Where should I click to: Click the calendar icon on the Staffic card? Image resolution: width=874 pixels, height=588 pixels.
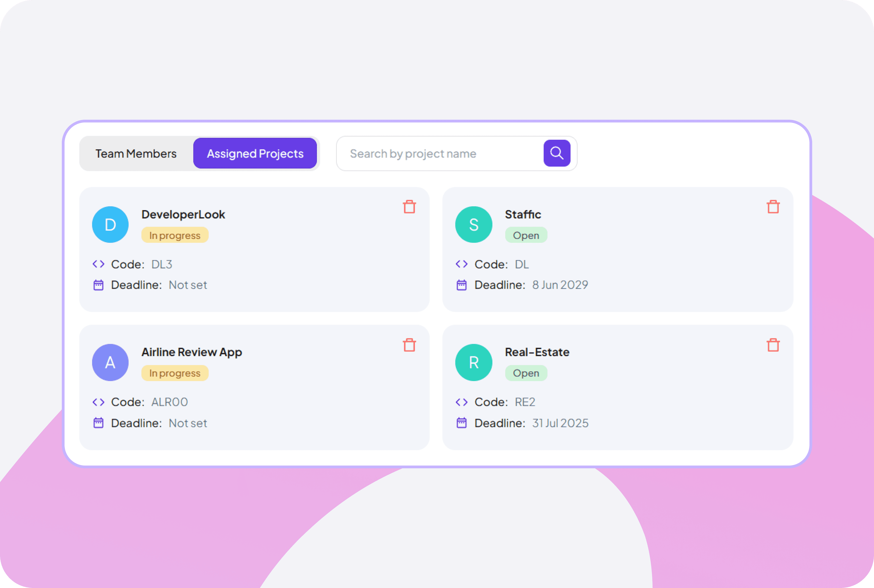(462, 285)
